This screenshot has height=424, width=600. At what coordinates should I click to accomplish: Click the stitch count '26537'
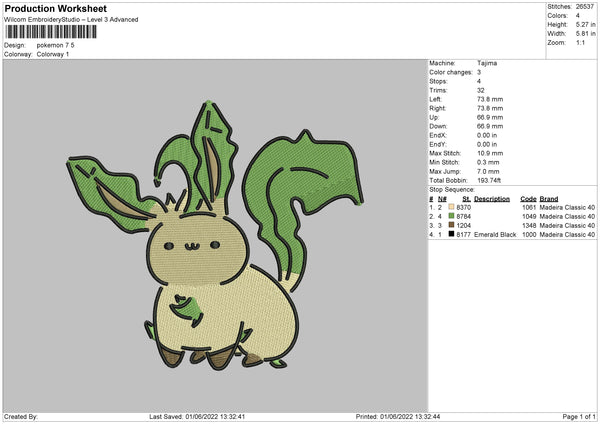click(585, 7)
